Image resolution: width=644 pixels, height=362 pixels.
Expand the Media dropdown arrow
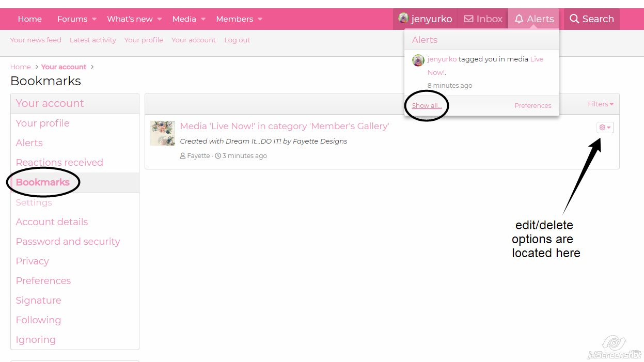(203, 19)
